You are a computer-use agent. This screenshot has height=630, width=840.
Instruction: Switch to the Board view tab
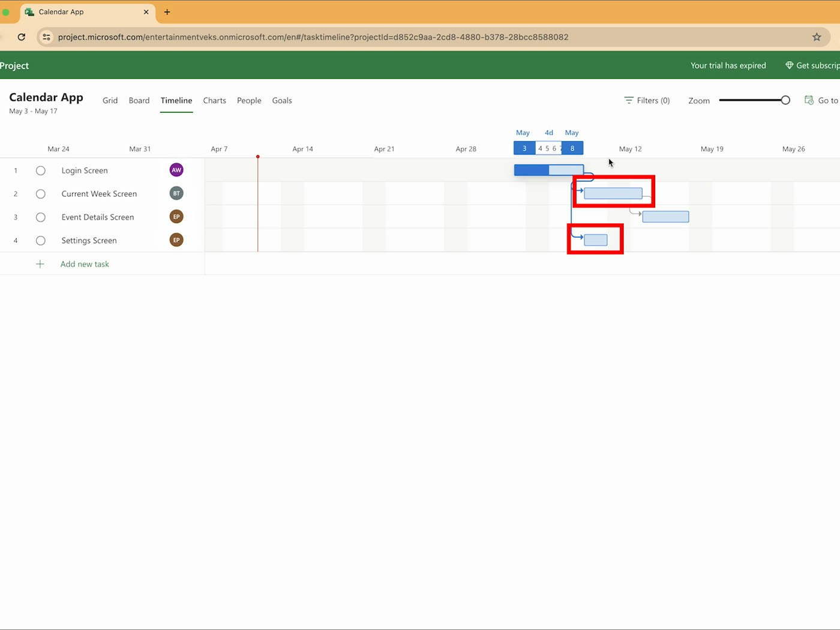coord(139,100)
